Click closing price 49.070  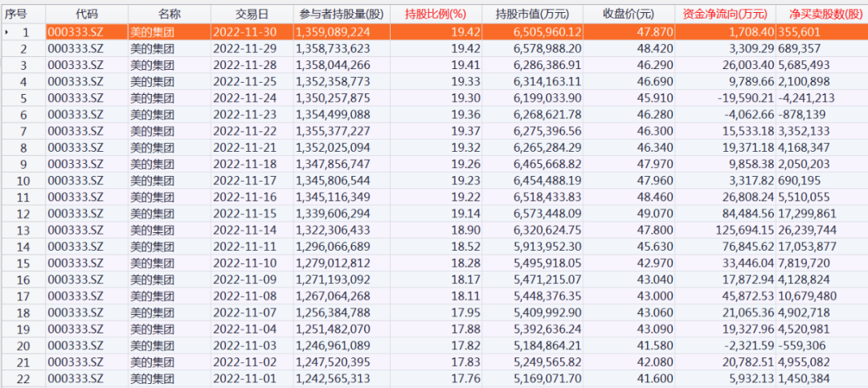pyautogui.click(x=657, y=214)
